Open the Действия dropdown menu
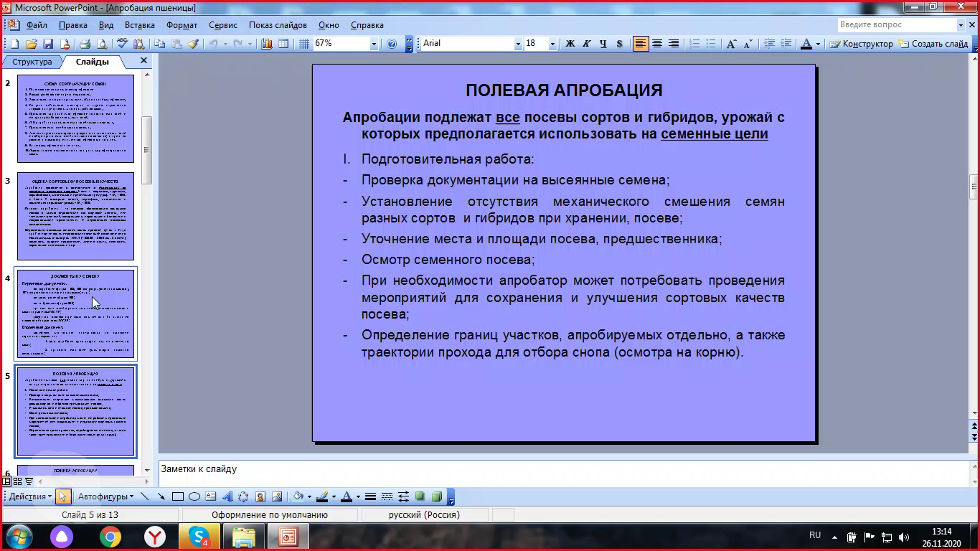 pyautogui.click(x=30, y=496)
